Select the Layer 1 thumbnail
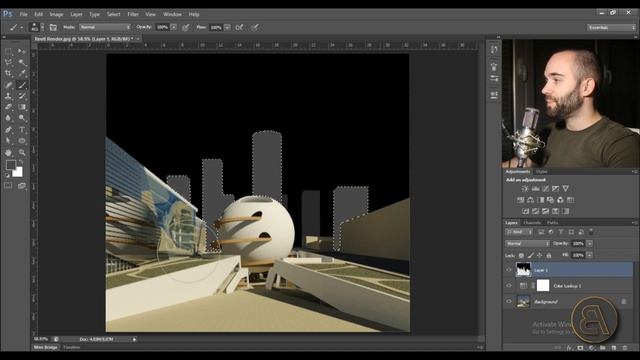The image size is (640, 360). (523, 270)
